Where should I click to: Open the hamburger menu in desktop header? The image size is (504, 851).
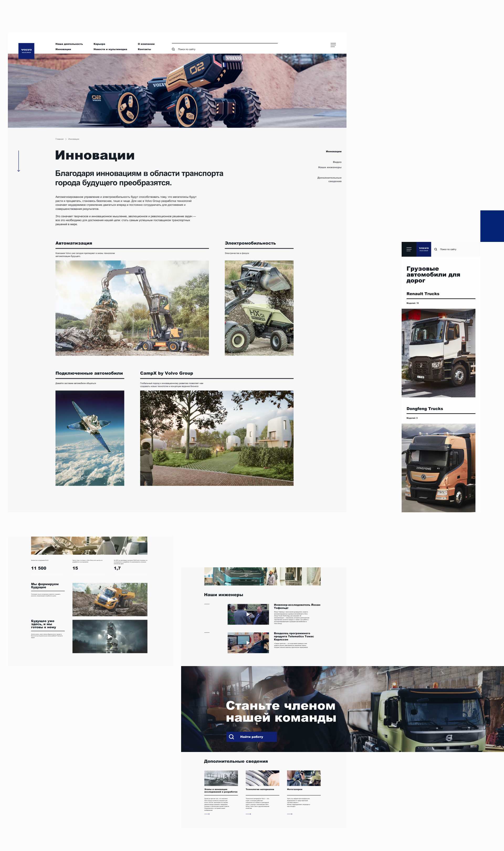click(333, 45)
